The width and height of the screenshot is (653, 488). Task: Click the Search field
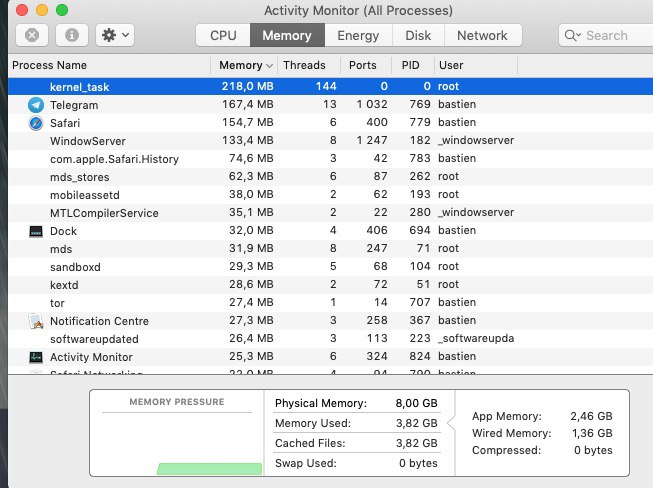(606, 35)
